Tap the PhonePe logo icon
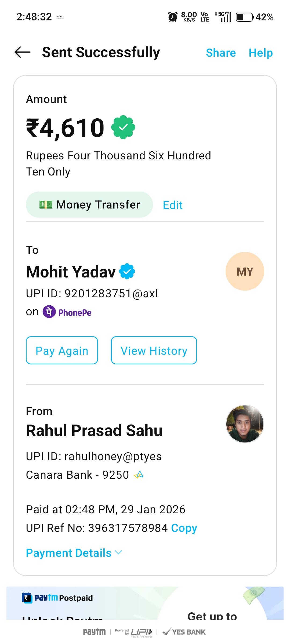This screenshot has width=290, height=644. click(x=49, y=312)
